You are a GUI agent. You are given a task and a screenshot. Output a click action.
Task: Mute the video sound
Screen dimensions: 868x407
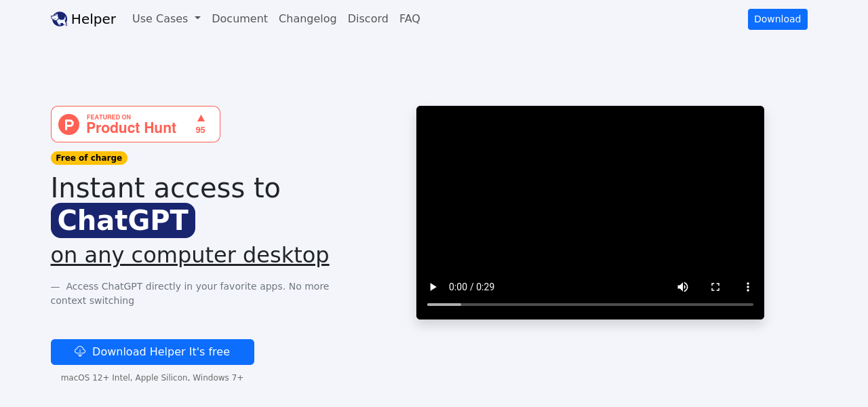click(683, 287)
